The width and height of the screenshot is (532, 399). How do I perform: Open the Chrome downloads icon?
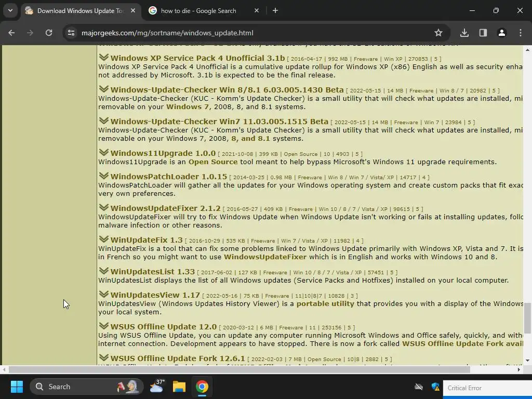coord(464,33)
